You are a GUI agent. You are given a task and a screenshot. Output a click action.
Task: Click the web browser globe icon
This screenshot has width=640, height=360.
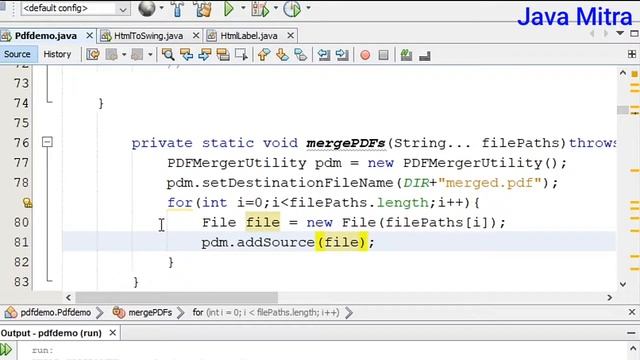[x=147, y=9]
